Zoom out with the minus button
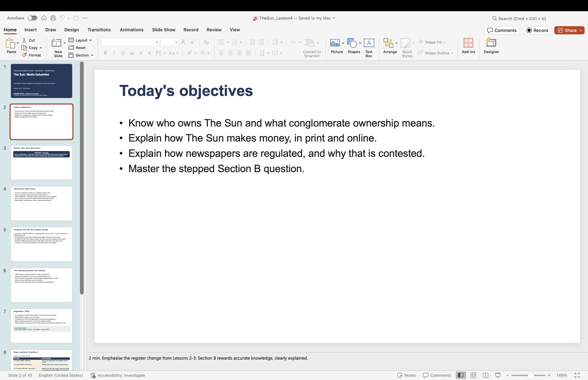Image resolution: width=588 pixels, height=380 pixels. point(508,375)
